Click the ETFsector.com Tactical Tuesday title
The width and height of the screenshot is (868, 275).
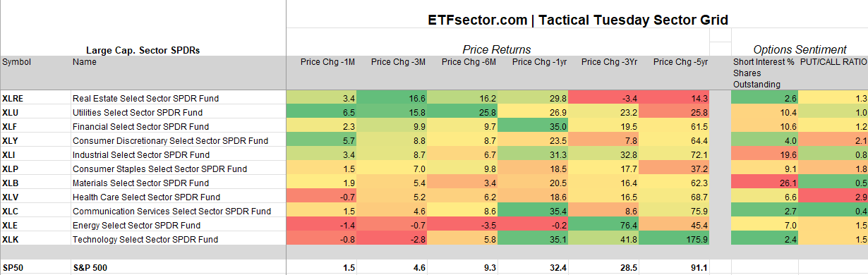coord(577,20)
